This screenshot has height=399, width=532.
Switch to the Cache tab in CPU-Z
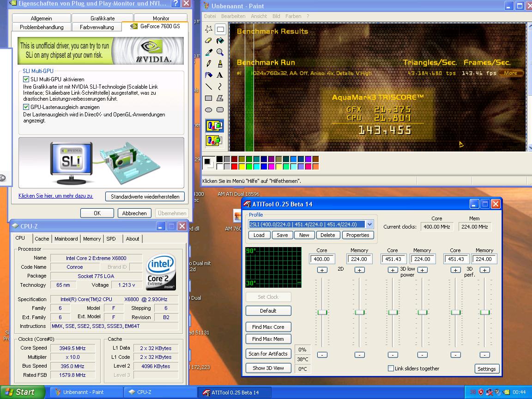pos(42,239)
